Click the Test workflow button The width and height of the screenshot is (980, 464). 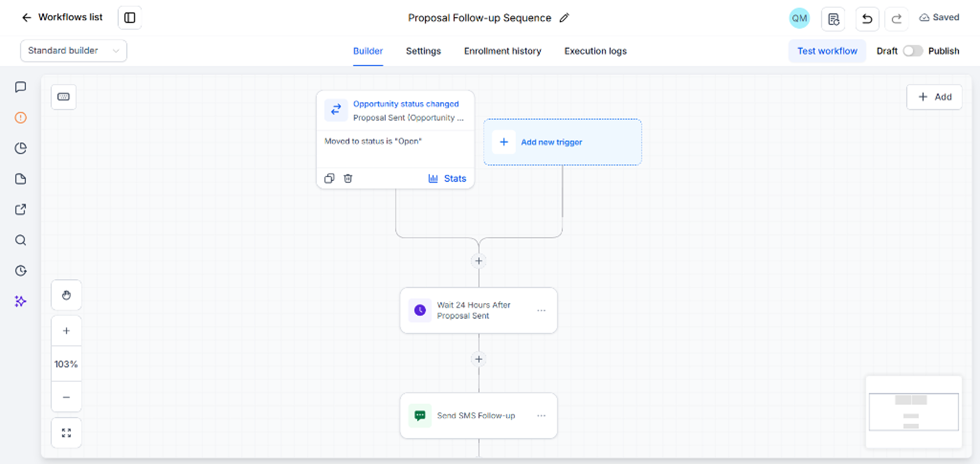tap(827, 51)
